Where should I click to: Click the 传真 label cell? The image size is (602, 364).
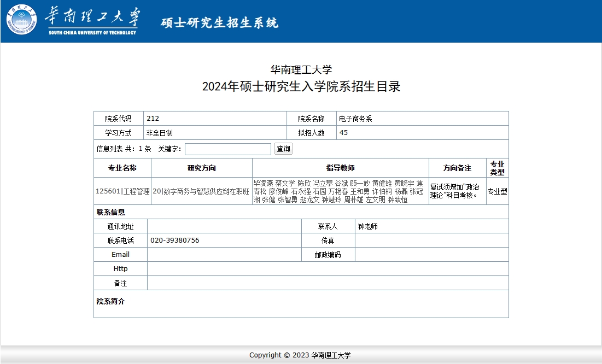tap(328, 240)
